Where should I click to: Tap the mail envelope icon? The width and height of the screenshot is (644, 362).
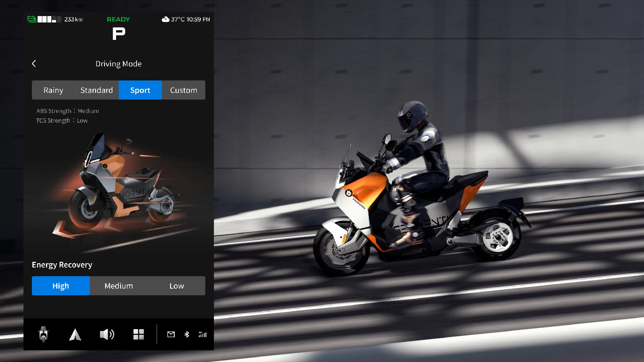(171, 334)
